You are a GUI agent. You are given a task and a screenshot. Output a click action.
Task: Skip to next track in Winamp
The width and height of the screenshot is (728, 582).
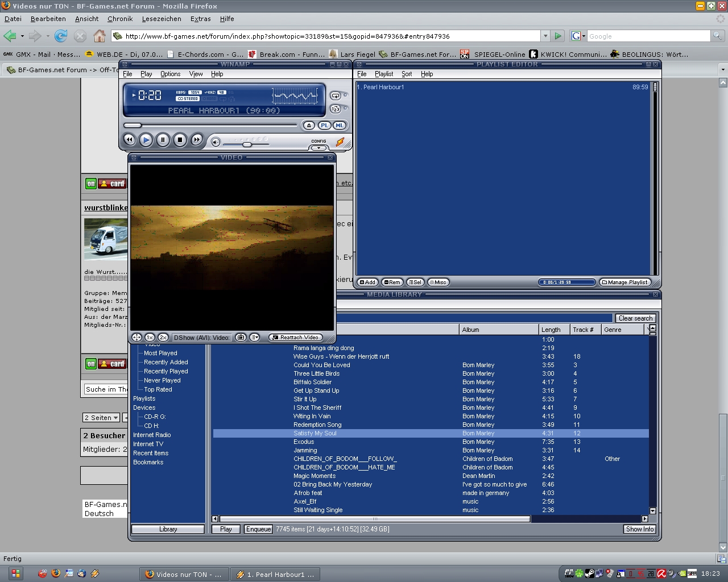click(197, 139)
